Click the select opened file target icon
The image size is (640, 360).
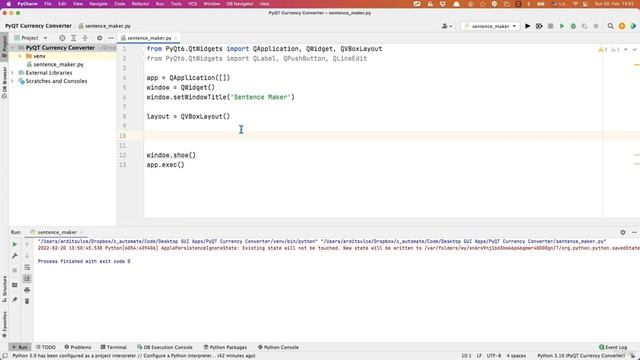click(x=62, y=38)
